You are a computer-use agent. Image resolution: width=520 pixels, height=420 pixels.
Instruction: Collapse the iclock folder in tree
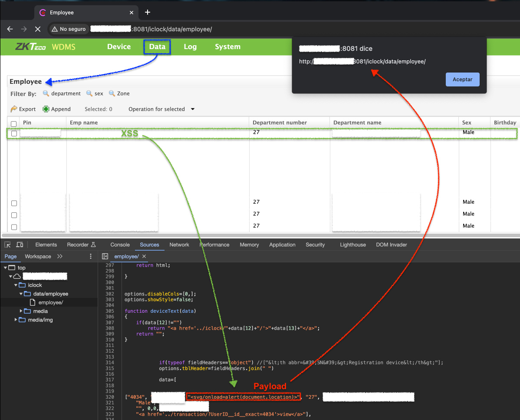16,285
